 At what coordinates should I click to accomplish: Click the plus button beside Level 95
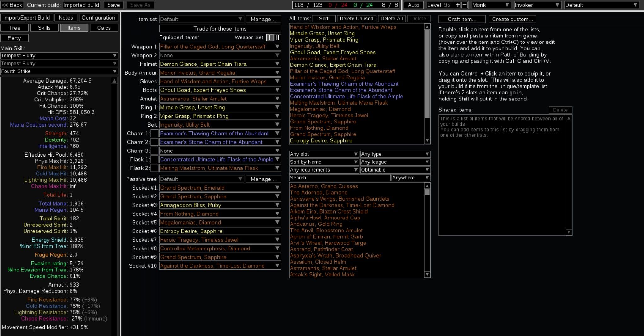click(x=458, y=5)
